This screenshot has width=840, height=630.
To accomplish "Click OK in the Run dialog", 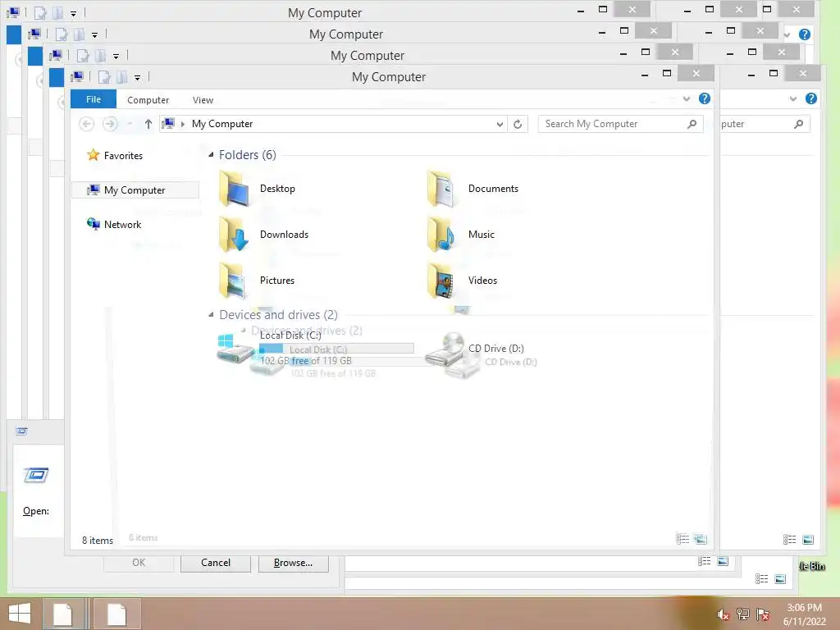I will [x=138, y=563].
